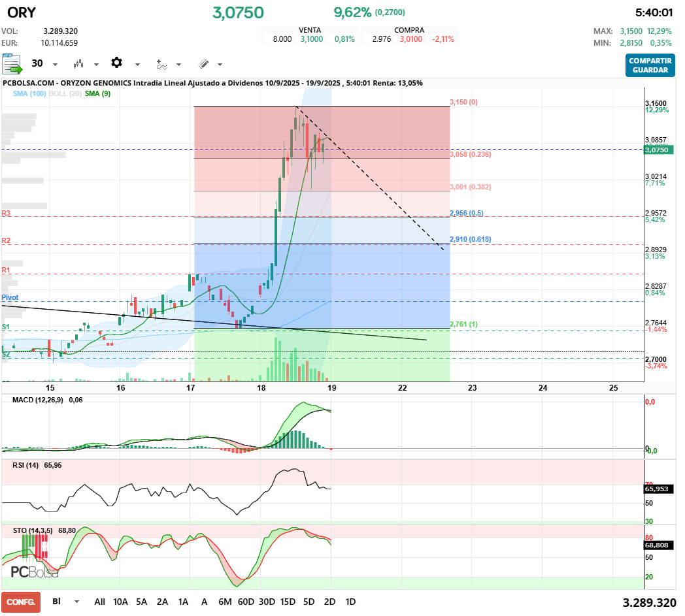This screenshot has height=616, width=685.
Task: Click the MIN value 2,8150
Action: pyautogui.click(x=631, y=43)
